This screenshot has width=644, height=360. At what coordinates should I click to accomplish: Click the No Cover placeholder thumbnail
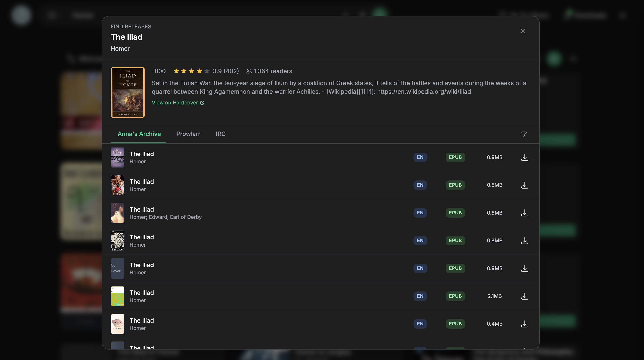tap(118, 268)
